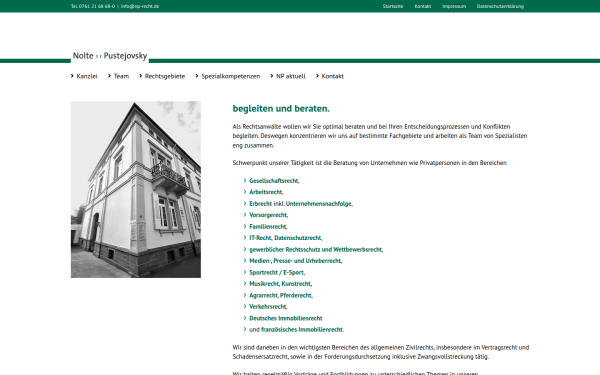
Task: Open the Erbrecht link
Action: 261,204
